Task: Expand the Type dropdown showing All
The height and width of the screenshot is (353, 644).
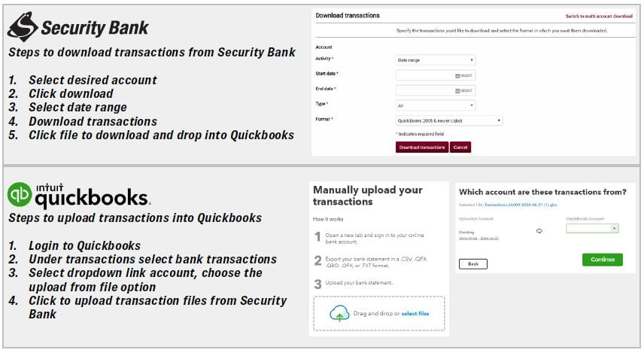Action: (436, 105)
